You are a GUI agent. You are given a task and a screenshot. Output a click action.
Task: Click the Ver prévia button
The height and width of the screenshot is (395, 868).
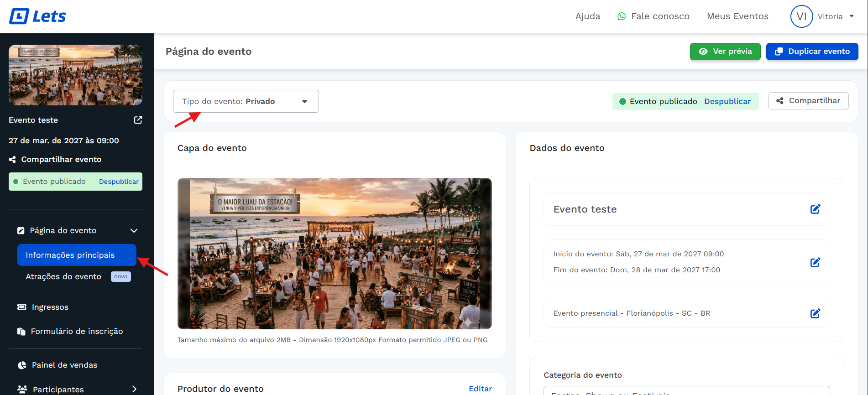725,52
